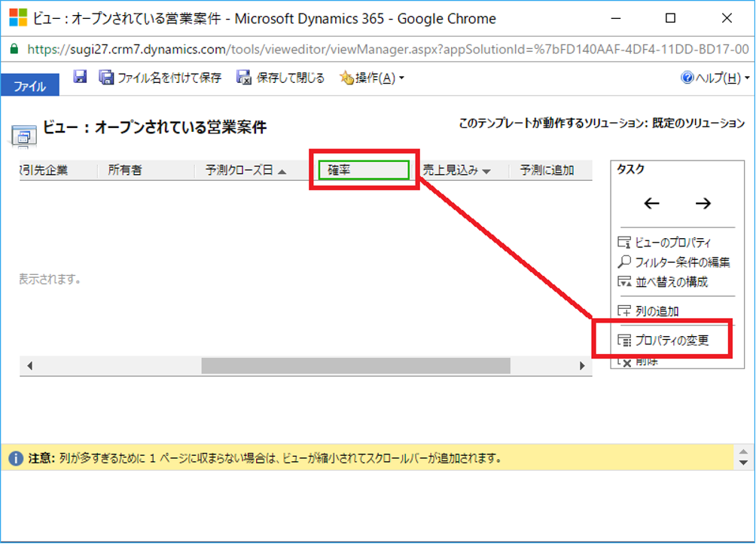The height and width of the screenshot is (544, 756).
Task: Click the save floppy disk icon
Action: [80, 77]
